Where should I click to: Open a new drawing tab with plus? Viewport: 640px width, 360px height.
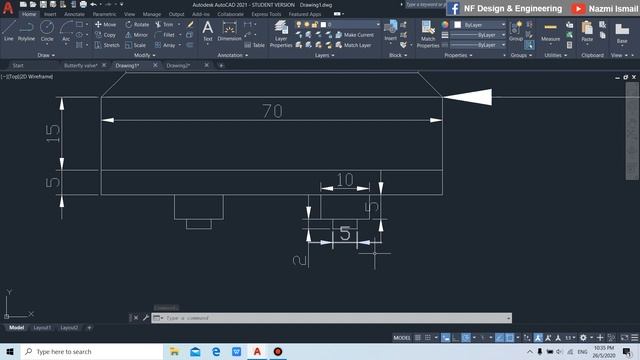pyautogui.click(x=221, y=65)
